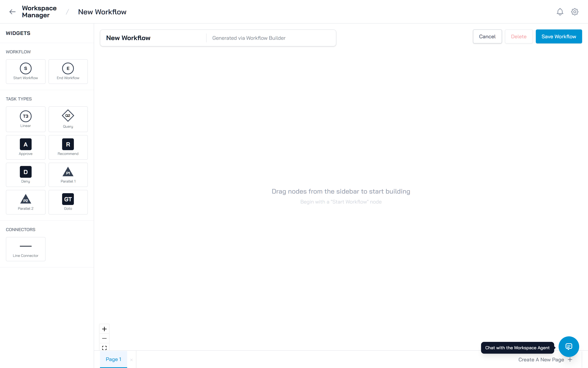Open the notifications bell
Viewport: 588px width, 368px height.
tap(560, 12)
